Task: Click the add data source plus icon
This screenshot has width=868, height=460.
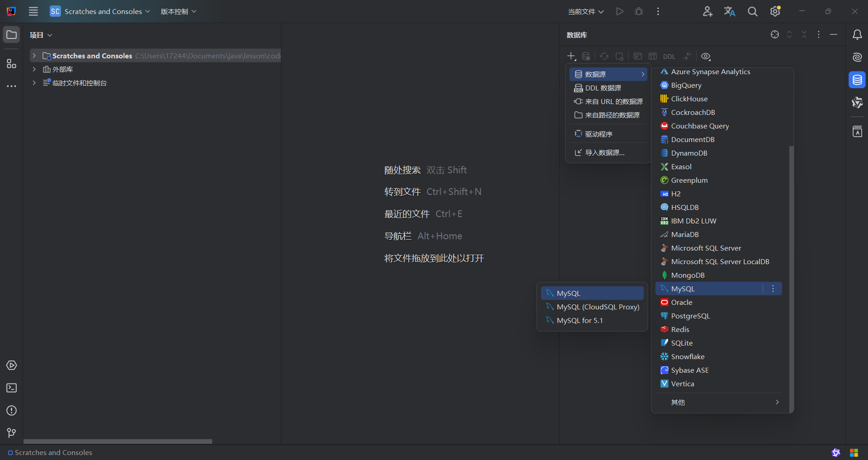Action: click(571, 56)
